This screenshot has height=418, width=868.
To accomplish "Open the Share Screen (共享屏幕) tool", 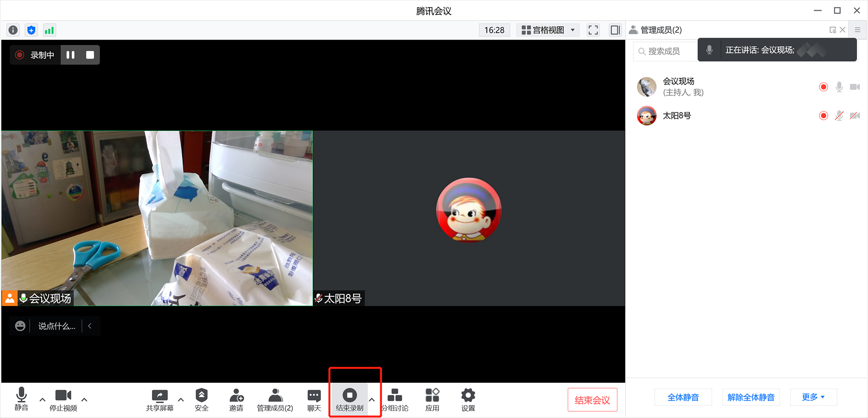I will [160, 400].
